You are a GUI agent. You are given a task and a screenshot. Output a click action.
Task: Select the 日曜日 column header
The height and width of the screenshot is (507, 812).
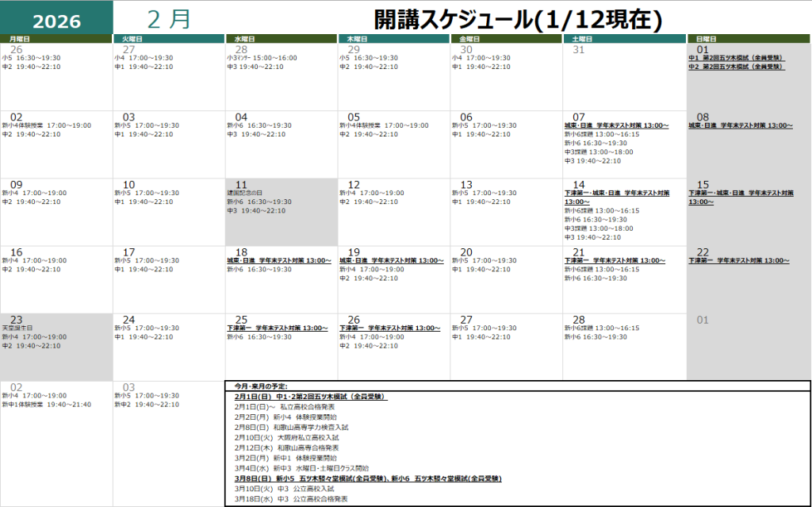click(x=749, y=39)
